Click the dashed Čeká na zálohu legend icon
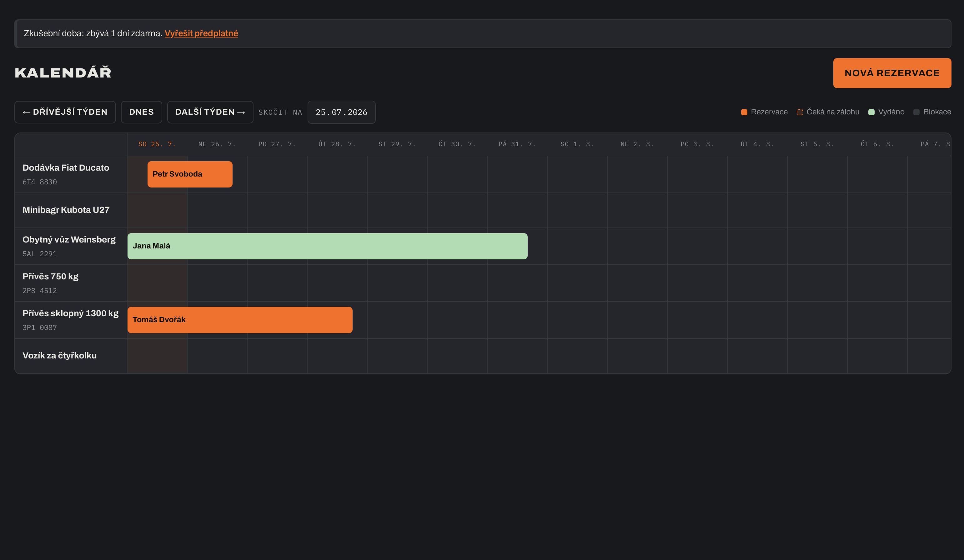Screen dimensions: 964x560 pos(800,112)
